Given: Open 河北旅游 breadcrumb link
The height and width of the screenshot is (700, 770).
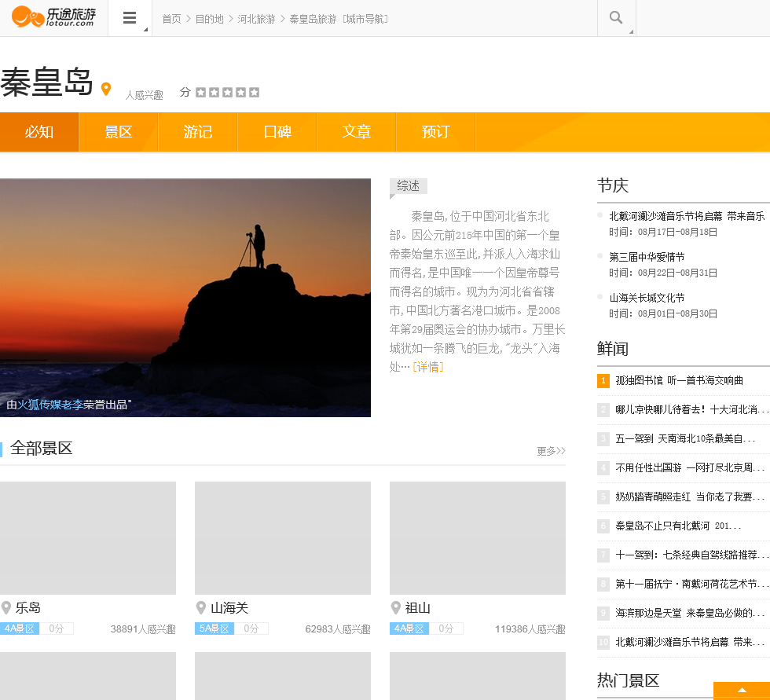Looking at the screenshot, I should coord(256,19).
